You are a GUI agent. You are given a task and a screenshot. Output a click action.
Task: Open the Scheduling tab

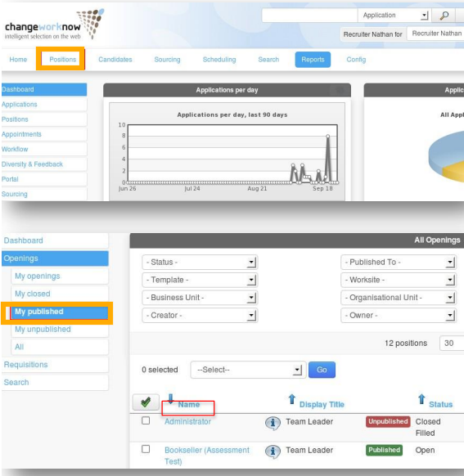219,60
